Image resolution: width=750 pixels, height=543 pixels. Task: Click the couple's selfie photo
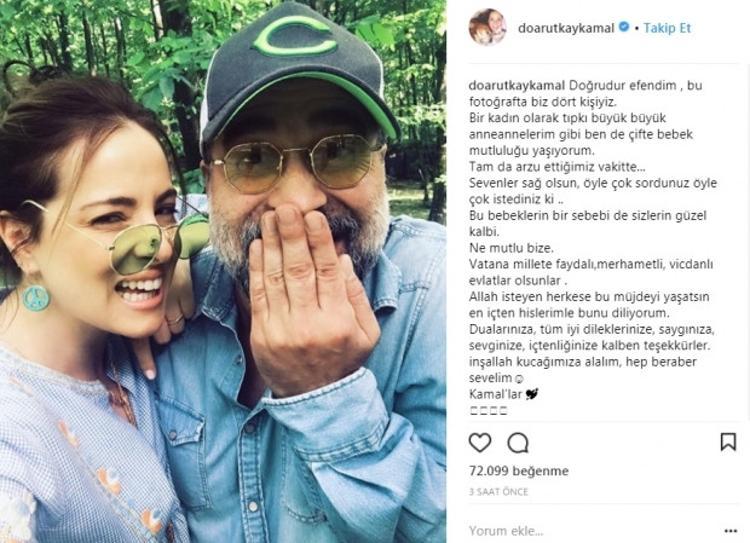223,300
